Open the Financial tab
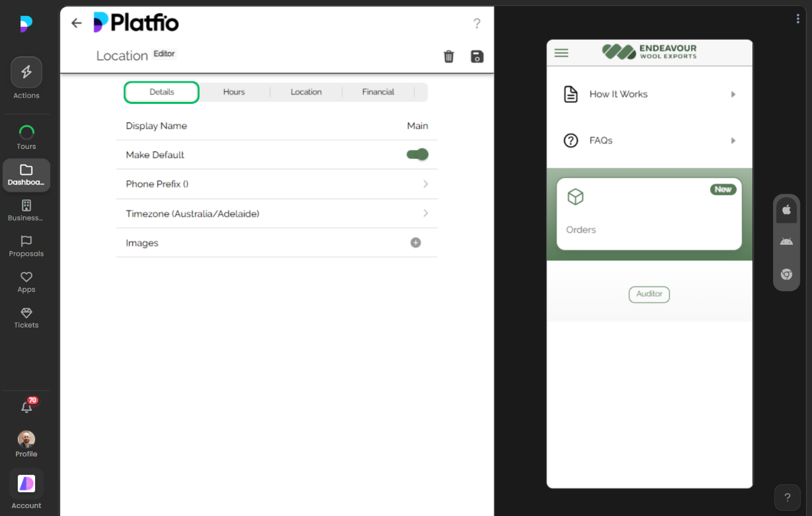Viewport: 812px width, 516px height. 378,91
